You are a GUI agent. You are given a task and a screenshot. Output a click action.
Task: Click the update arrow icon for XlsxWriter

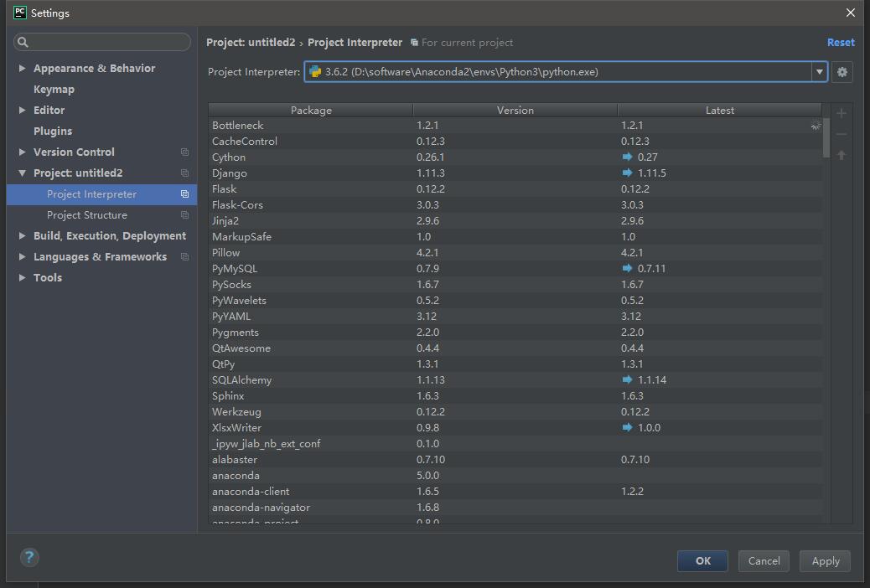point(627,428)
